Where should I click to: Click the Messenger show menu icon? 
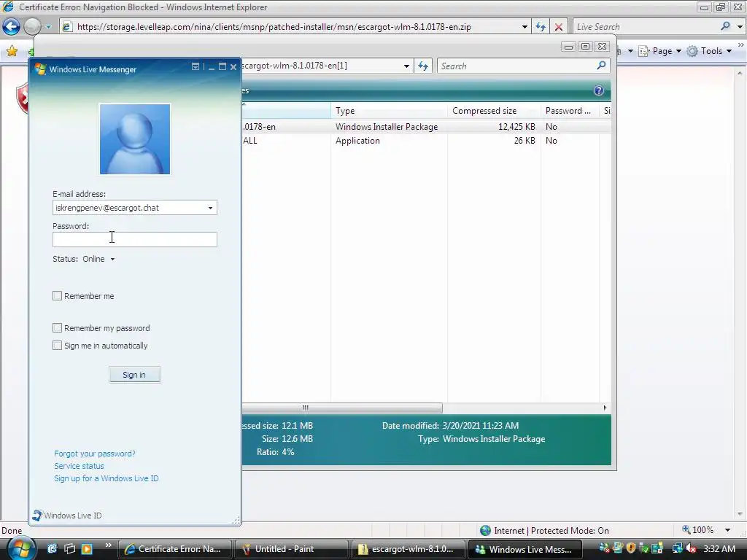pos(196,66)
